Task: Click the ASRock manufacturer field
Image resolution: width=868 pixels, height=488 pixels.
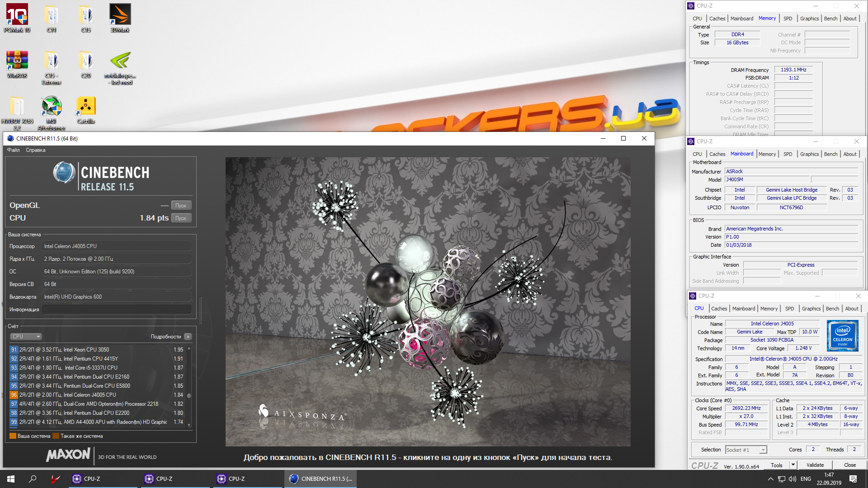Action: click(x=791, y=172)
